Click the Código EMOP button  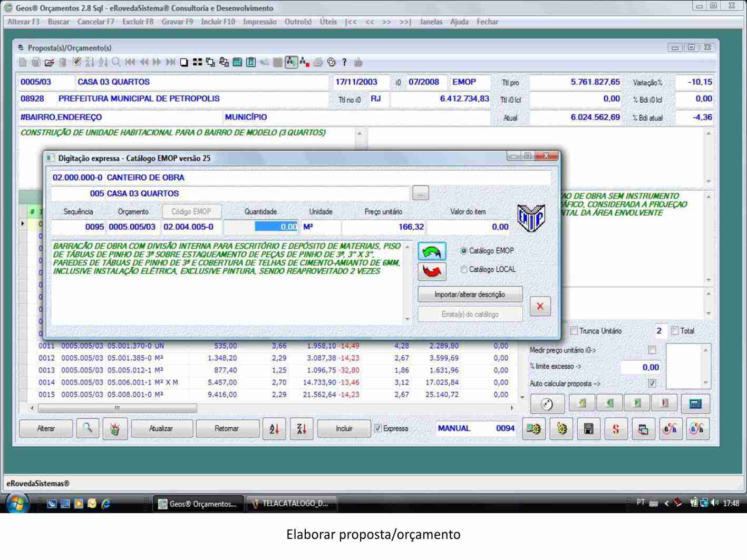[x=191, y=211]
